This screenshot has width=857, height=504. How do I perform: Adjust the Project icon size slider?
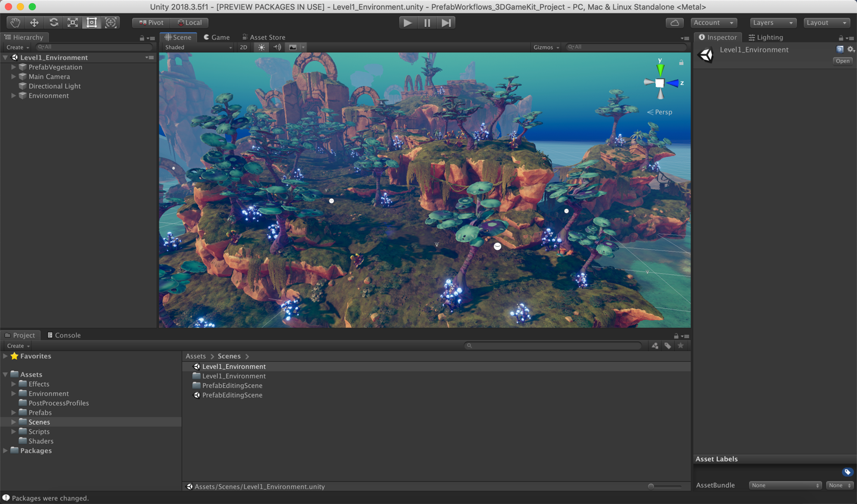click(665, 486)
